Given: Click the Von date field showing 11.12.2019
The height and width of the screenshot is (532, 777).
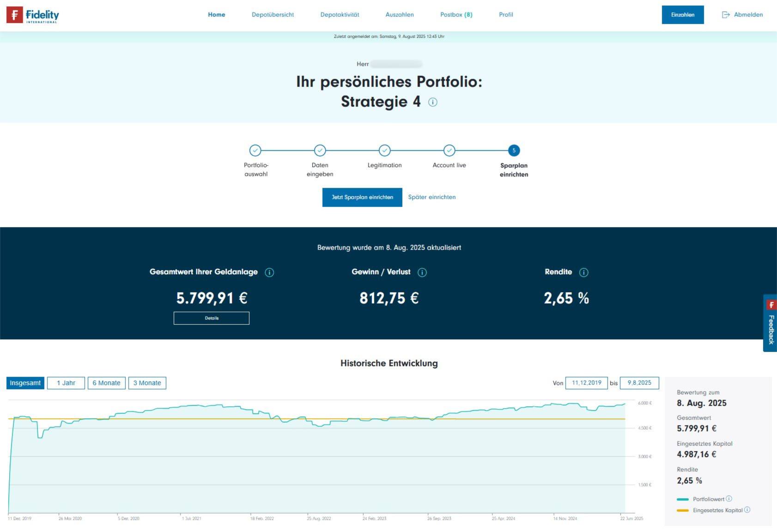Looking at the screenshot, I should pyautogui.click(x=586, y=383).
